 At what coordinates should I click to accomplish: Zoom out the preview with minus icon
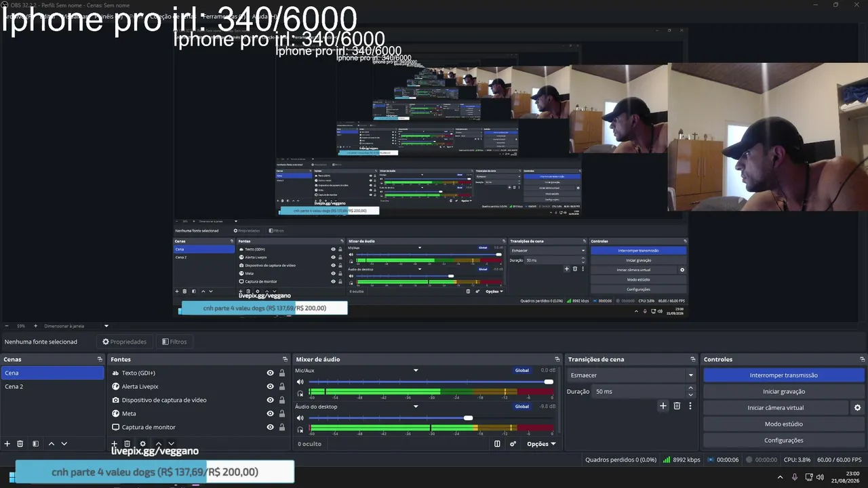click(x=7, y=326)
